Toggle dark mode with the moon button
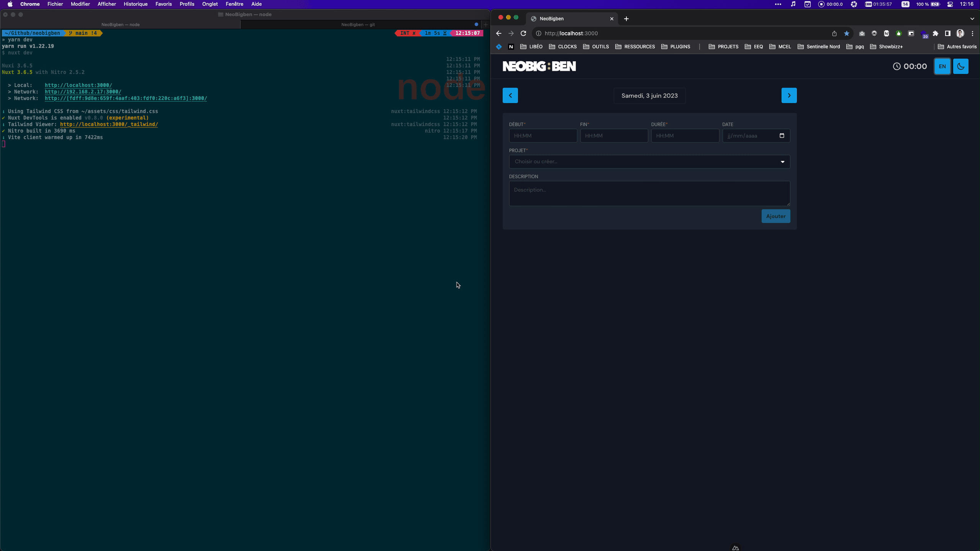980x551 pixels. [x=960, y=66]
